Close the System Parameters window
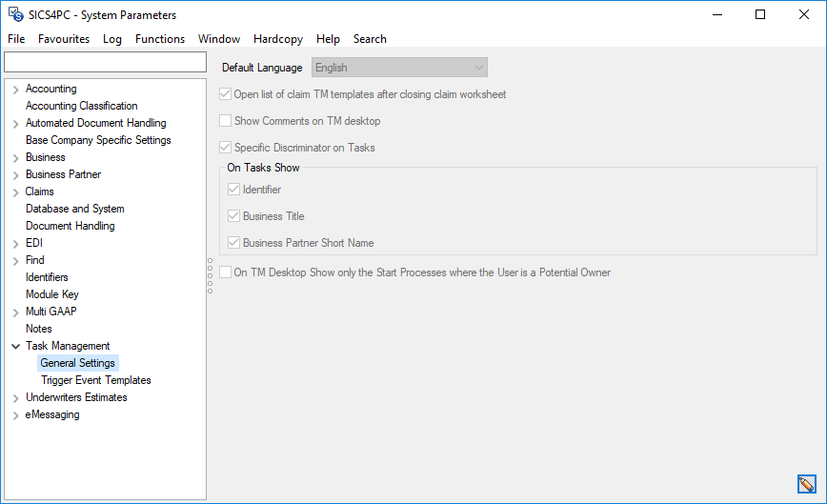827x504 pixels. 804,14
